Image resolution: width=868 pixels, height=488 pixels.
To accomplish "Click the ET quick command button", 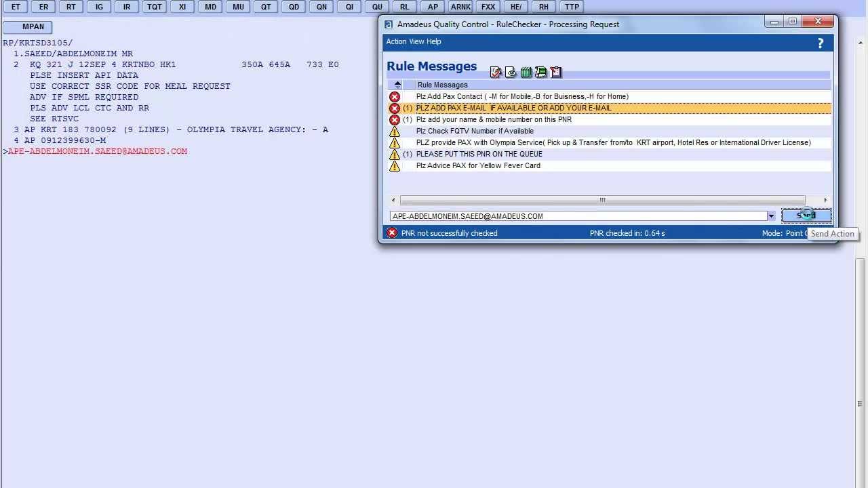I will pyautogui.click(x=16, y=7).
